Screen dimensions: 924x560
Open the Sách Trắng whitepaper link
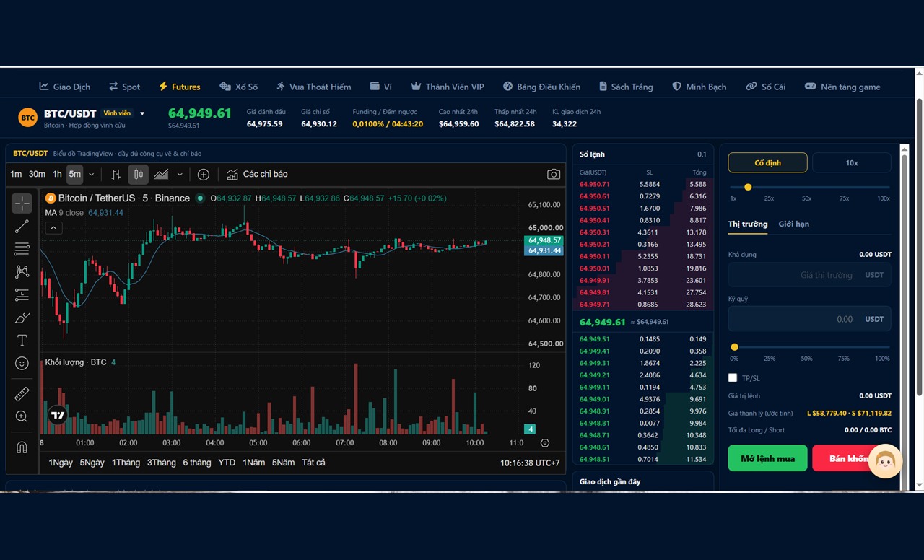[626, 87]
